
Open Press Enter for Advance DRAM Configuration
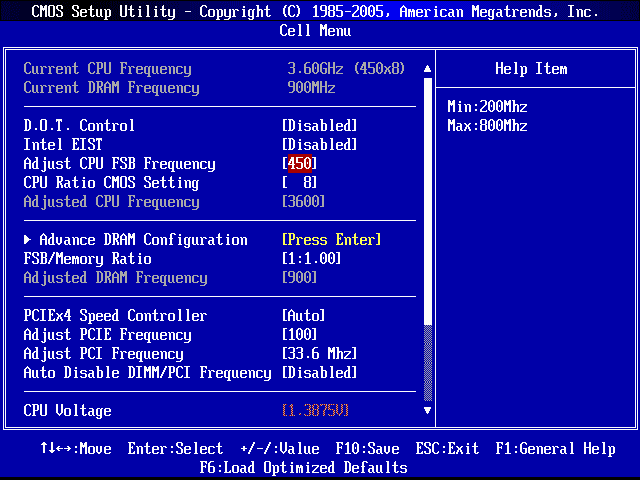point(331,240)
